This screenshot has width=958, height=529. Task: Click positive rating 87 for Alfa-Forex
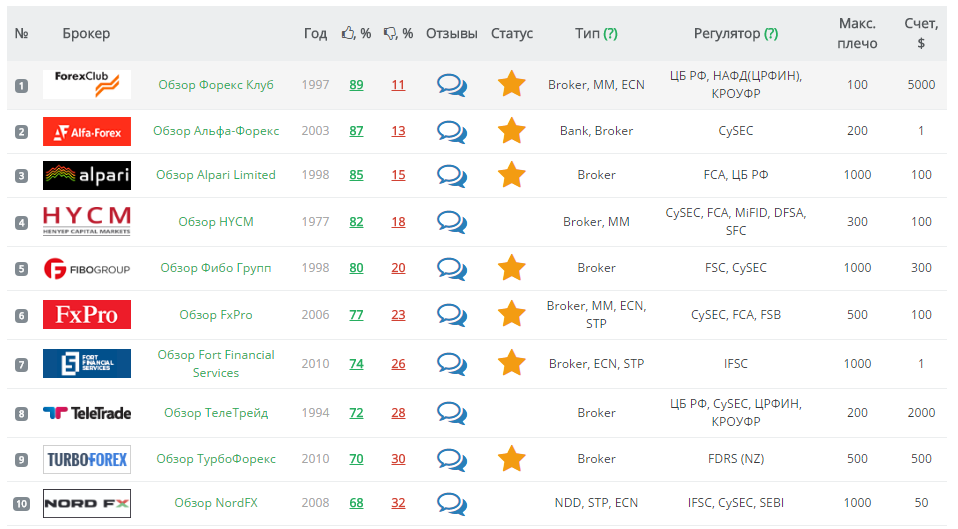click(x=356, y=131)
